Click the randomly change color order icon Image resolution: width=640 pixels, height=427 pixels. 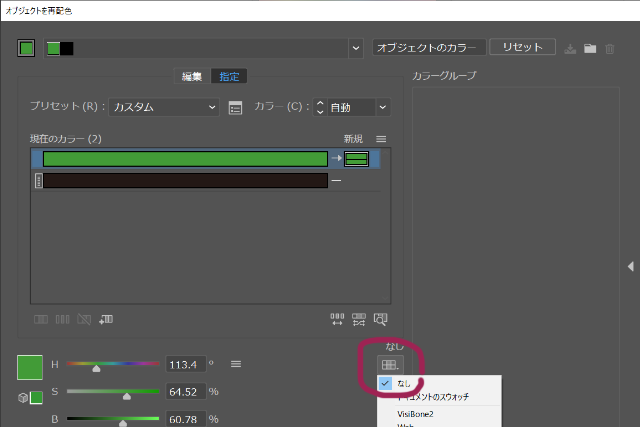coord(338,319)
